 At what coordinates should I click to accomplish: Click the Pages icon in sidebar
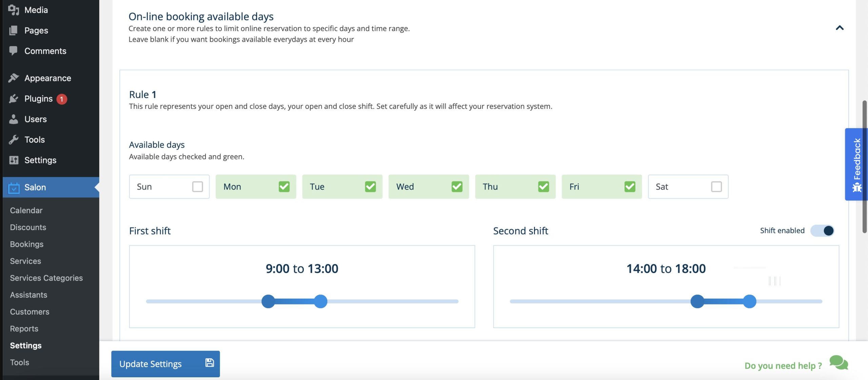14,31
